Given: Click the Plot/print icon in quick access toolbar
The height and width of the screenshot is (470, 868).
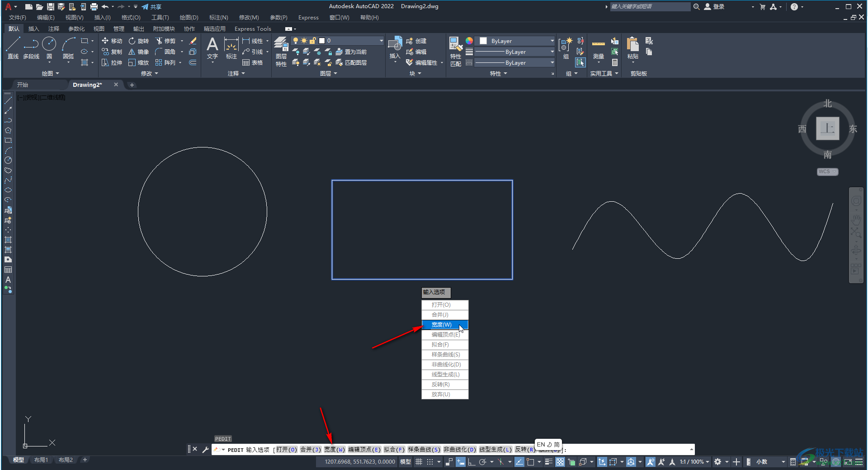Looking at the screenshot, I should click(94, 7).
